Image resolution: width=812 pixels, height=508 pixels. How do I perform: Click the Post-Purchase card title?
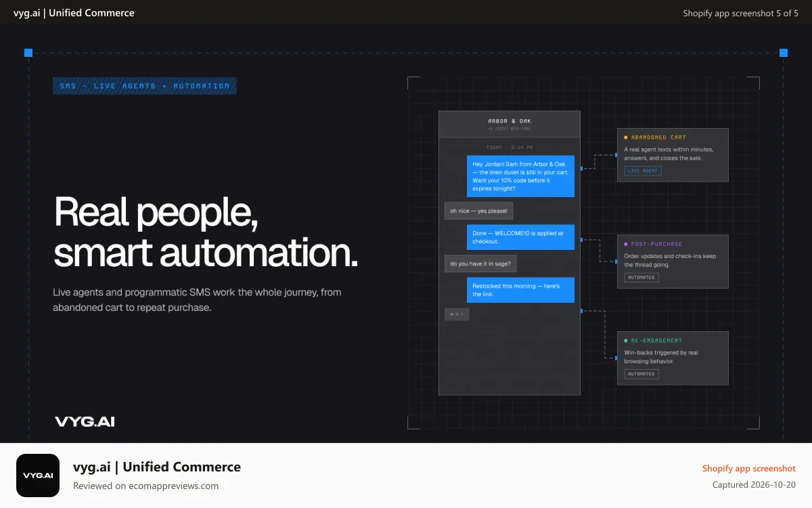pyautogui.click(x=656, y=244)
